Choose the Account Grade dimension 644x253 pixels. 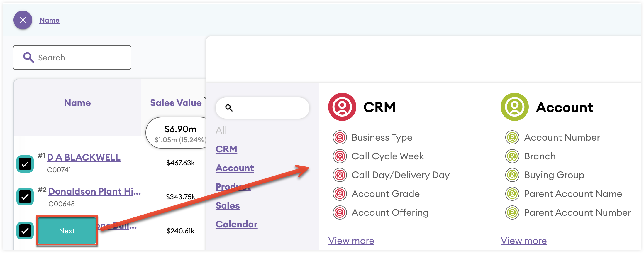tap(386, 194)
